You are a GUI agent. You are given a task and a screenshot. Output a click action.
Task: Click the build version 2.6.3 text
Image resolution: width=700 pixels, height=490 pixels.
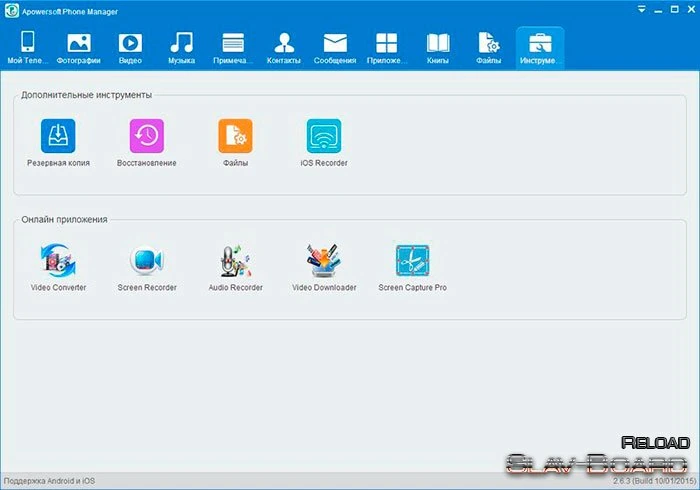(654, 481)
